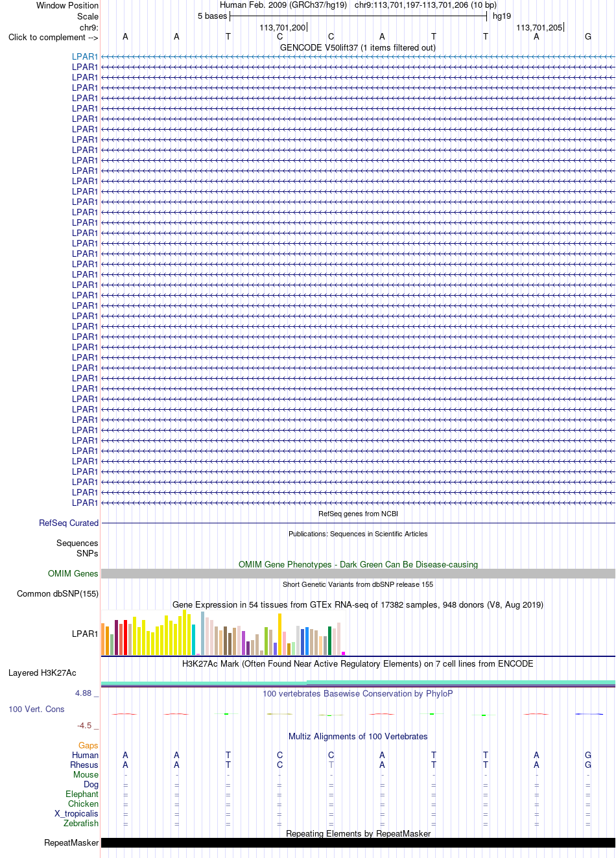The image size is (616, 858).
Task: Click the 'Click to complement -->' label
Action: (53, 37)
